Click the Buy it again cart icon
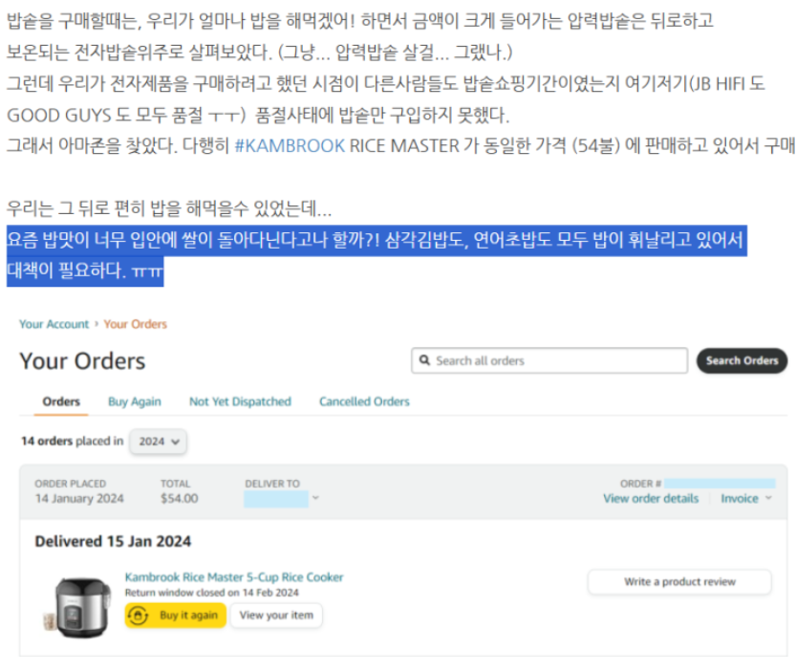Viewport: 796px width, 672px height. (138, 616)
